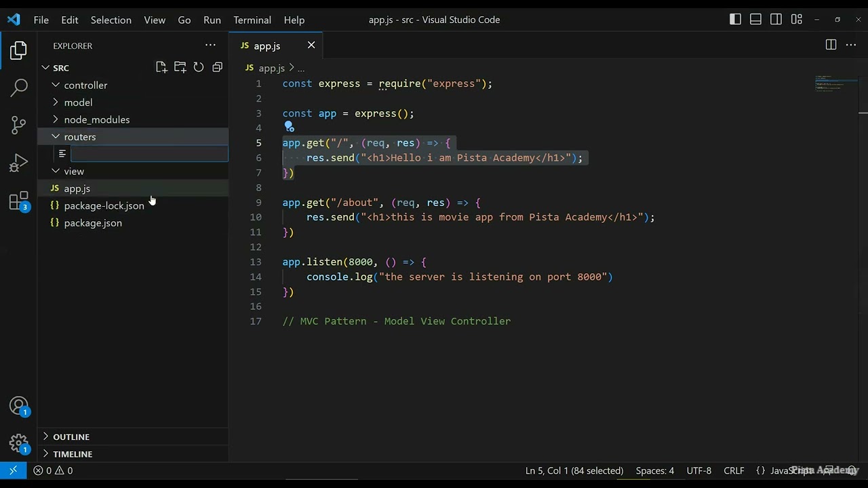
Task: Click the breadcrumb ellipsis after app.js
Action: point(301,68)
